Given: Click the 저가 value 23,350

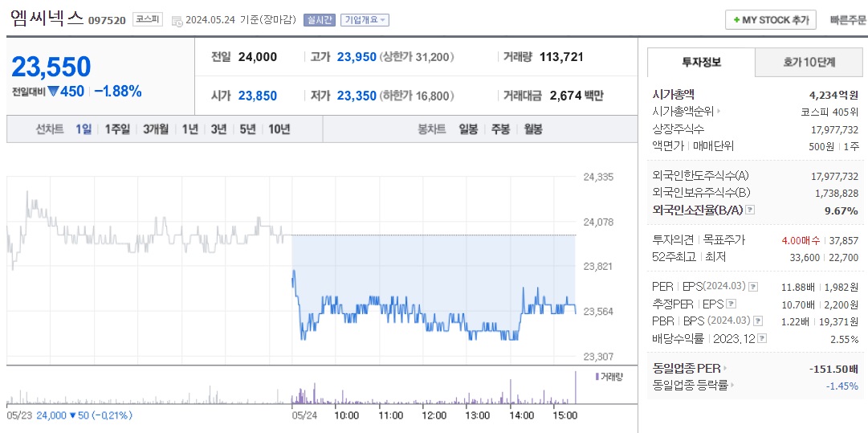Looking at the screenshot, I should click(x=357, y=96).
